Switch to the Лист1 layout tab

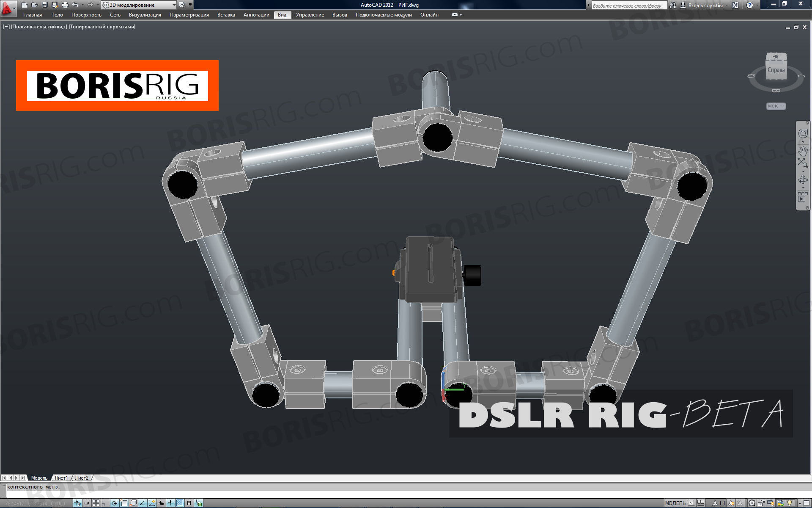click(x=61, y=478)
